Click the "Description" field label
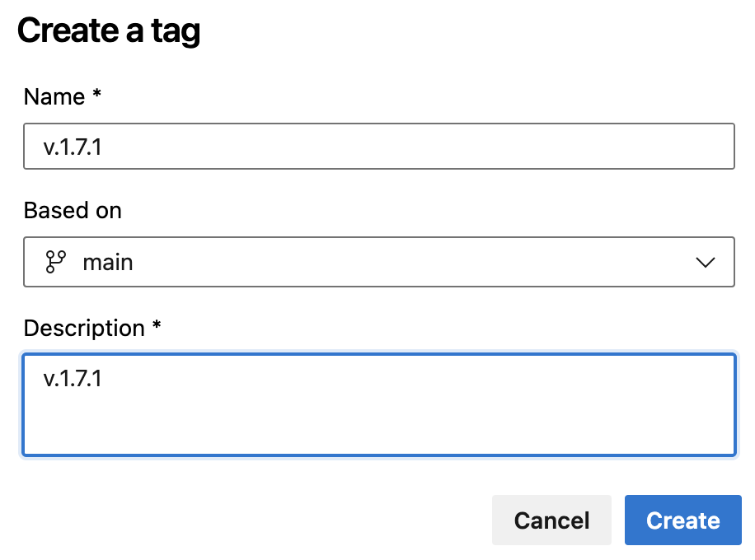Viewport: 755px width, 560px height. click(84, 329)
